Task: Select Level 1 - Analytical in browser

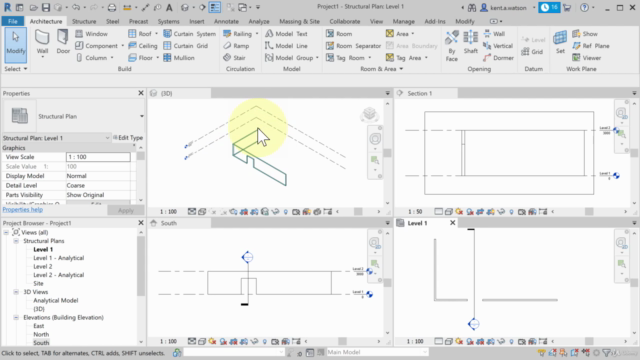Action: click(58, 258)
